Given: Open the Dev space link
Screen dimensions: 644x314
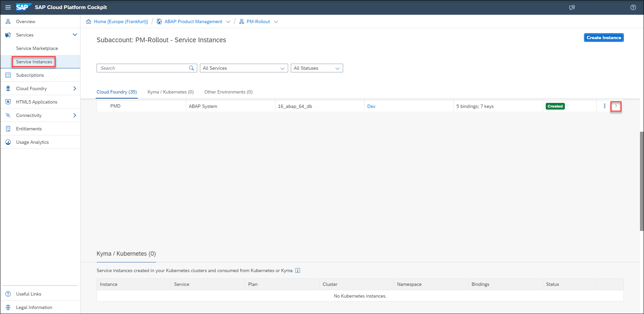Looking at the screenshot, I should [371, 106].
